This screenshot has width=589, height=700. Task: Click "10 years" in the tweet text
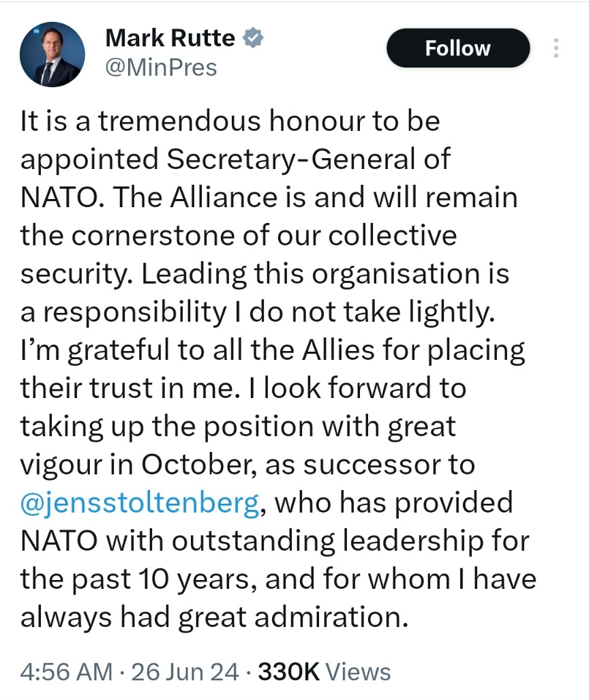(x=205, y=579)
